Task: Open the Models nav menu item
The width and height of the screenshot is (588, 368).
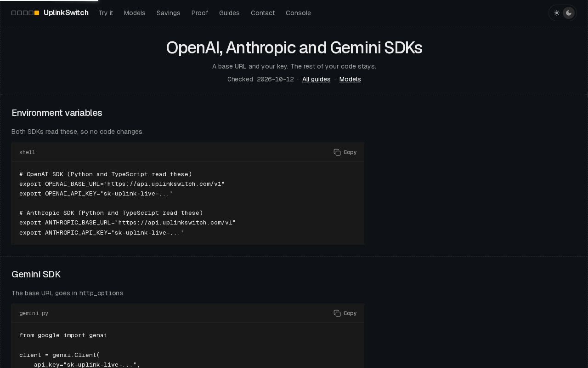Action: tap(135, 13)
